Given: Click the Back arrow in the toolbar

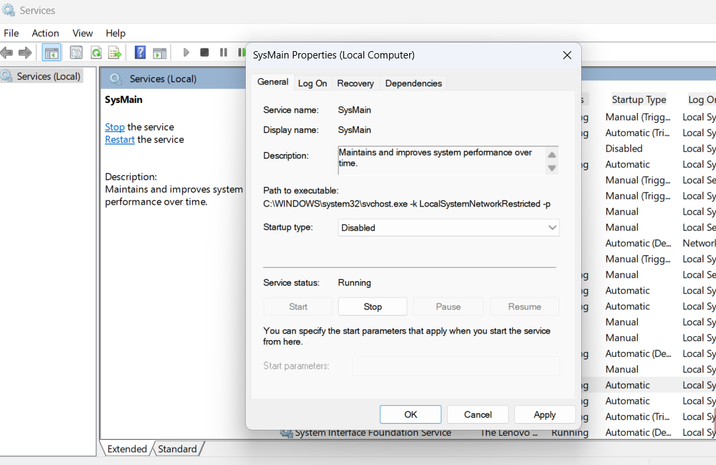Looking at the screenshot, I should [7, 53].
